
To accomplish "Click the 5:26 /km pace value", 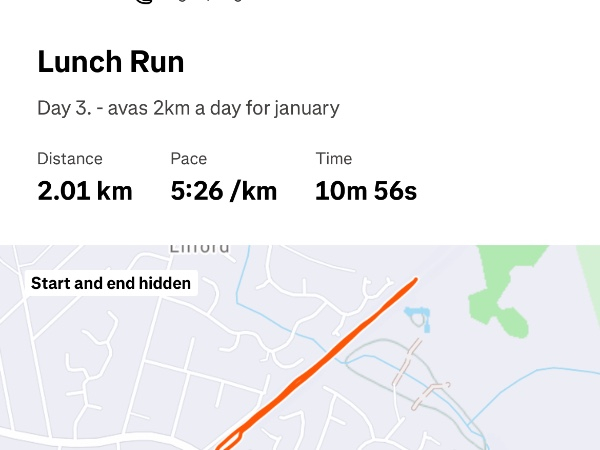I will [224, 190].
